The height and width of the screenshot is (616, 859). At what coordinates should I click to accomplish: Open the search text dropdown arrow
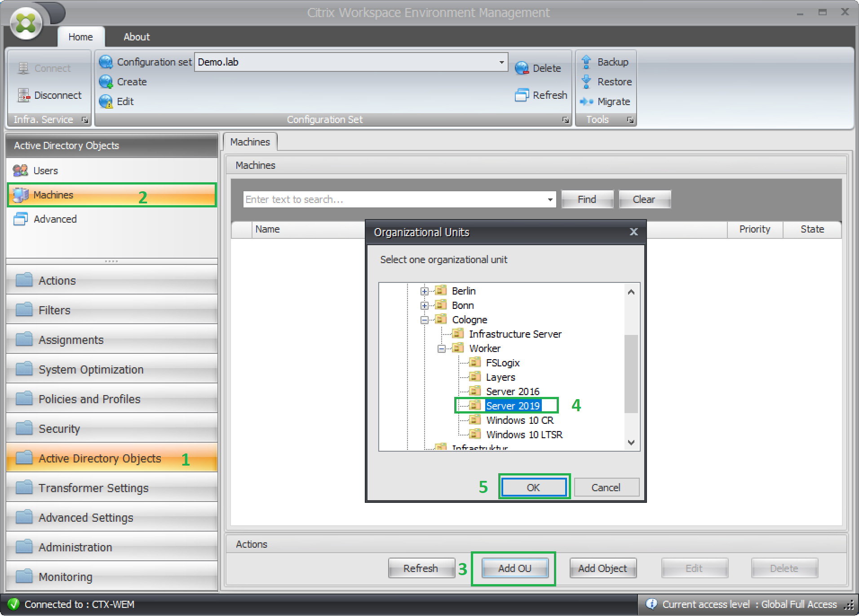pos(550,199)
